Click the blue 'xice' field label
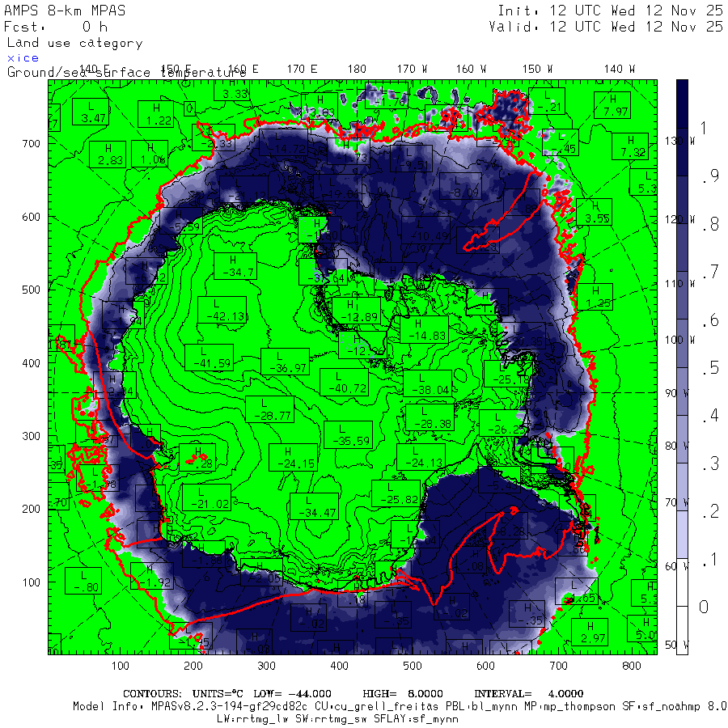The width and height of the screenshot is (728, 728). click(x=23, y=58)
